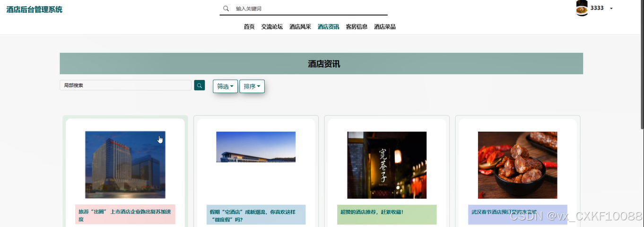The height and width of the screenshot is (227, 644).
Task: Click the 3333 username text
Action: [597, 8]
